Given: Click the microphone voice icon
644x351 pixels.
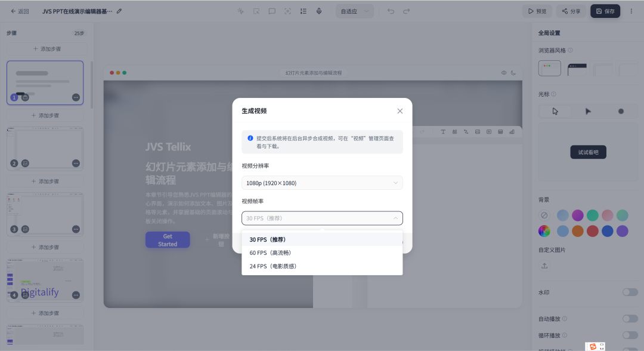Looking at the screenshot, I should pos(318,11).
